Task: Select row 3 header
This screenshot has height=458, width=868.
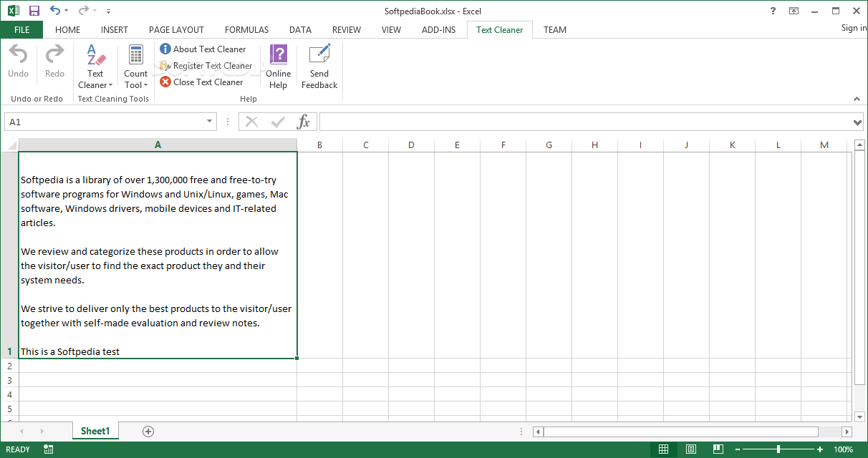Action: (x=9, y=380)
